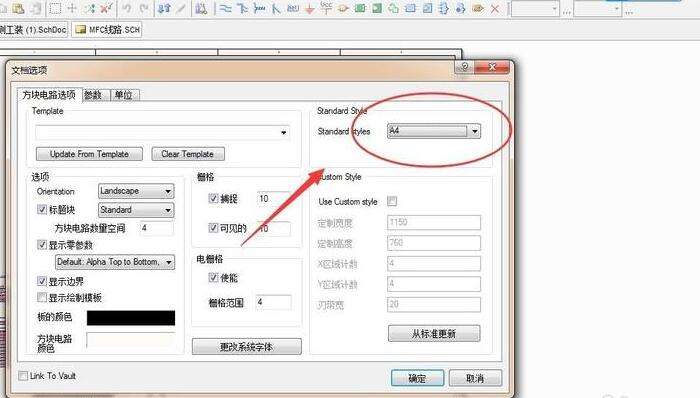Select the VCC power port tool
700x398 pixels.
coord(326,7)
